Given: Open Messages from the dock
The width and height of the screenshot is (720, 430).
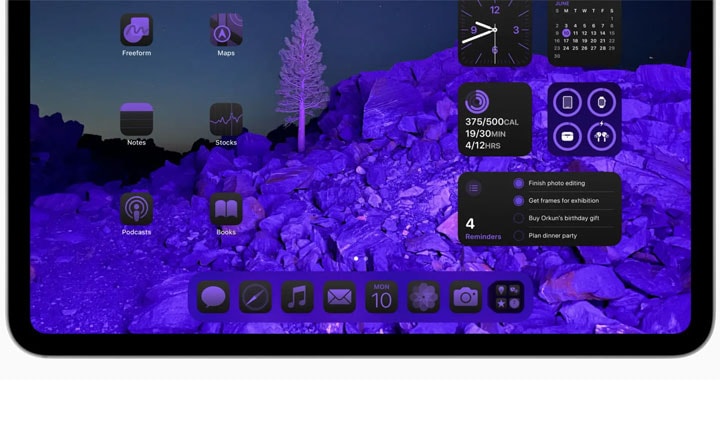Looking at the screenshot, I should pos(214,297).
